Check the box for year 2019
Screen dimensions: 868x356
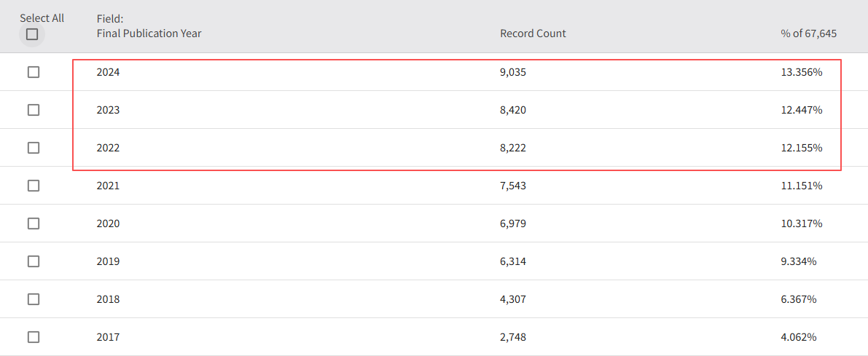click(34, 261)
